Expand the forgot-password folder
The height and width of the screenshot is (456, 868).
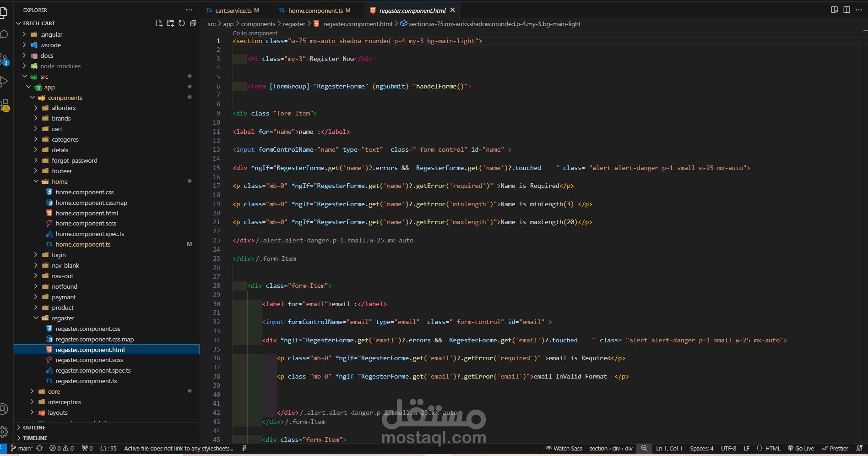[107, 160]
